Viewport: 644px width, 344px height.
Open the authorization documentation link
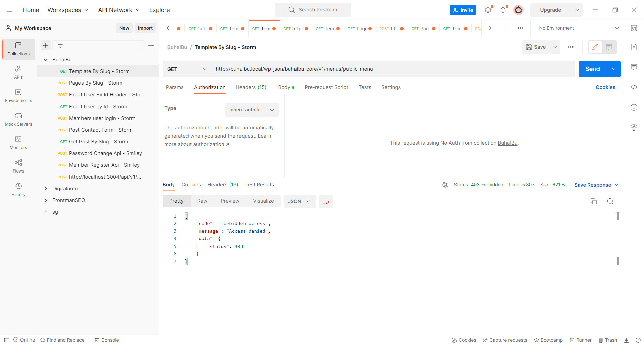(x=209, y=144)
